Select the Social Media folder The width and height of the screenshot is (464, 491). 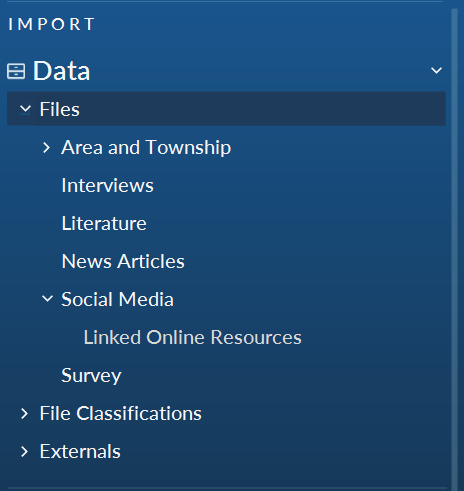click(x=117, y=299)
